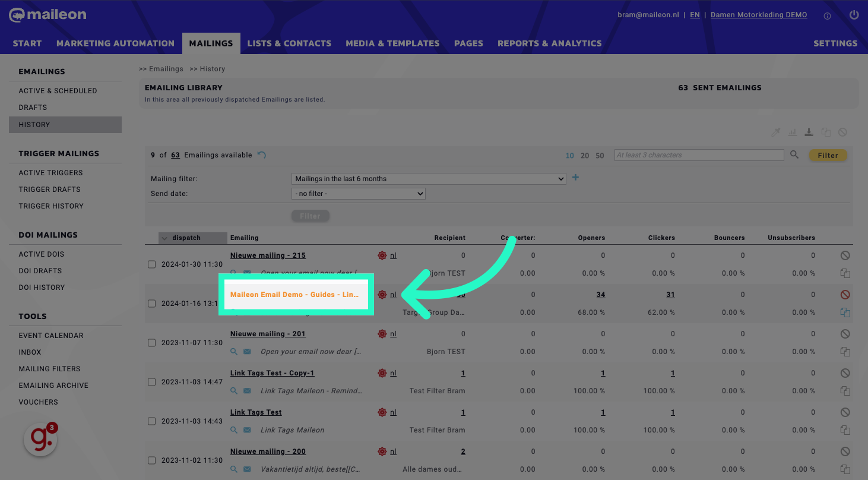The image size is (868, 480).
Task: Open SETTINGS in the top navigation
Action: [x=835, y=43]
